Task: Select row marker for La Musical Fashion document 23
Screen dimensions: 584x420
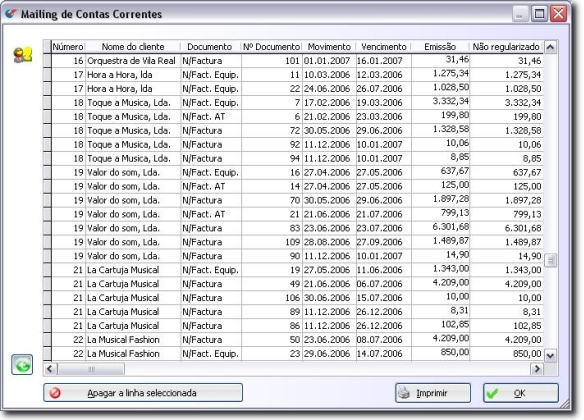Action: pos(47,354)
